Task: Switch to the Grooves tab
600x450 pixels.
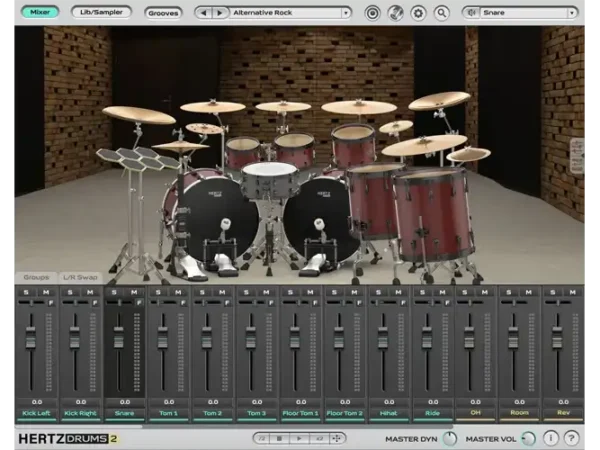Action: pos(163,13)
